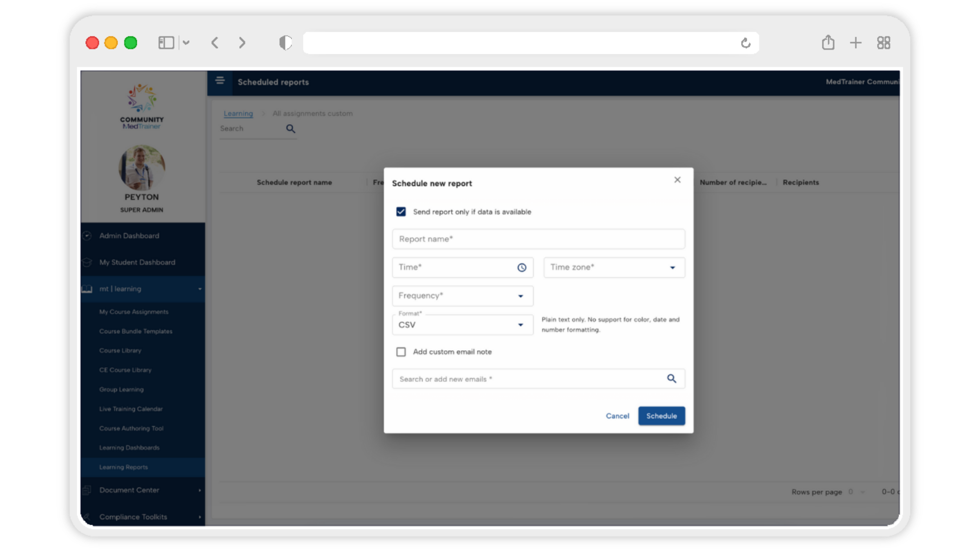The width and height of the screenshot is (980, 551).
Task: Enable Add custom email note checkbox
Action: 401,352
